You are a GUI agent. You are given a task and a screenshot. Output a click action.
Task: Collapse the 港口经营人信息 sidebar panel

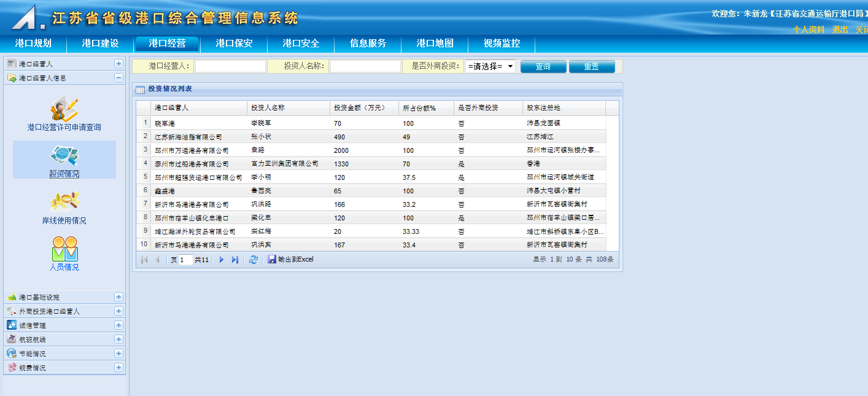point(118,78)
